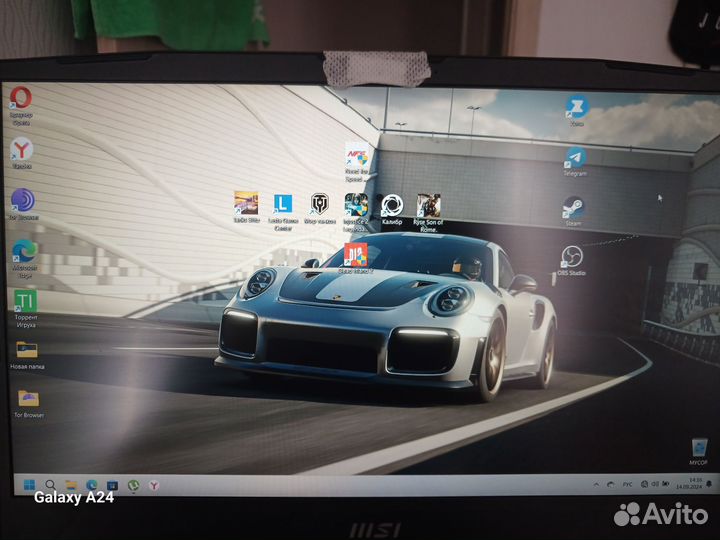The width and height of the screenshot is (720, 540).
Task: Open Microsoft Store from the taskbar
Action: 112,485
